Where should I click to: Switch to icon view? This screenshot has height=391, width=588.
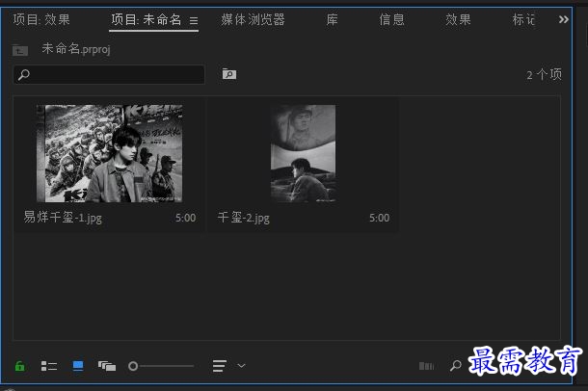(78, 366)
